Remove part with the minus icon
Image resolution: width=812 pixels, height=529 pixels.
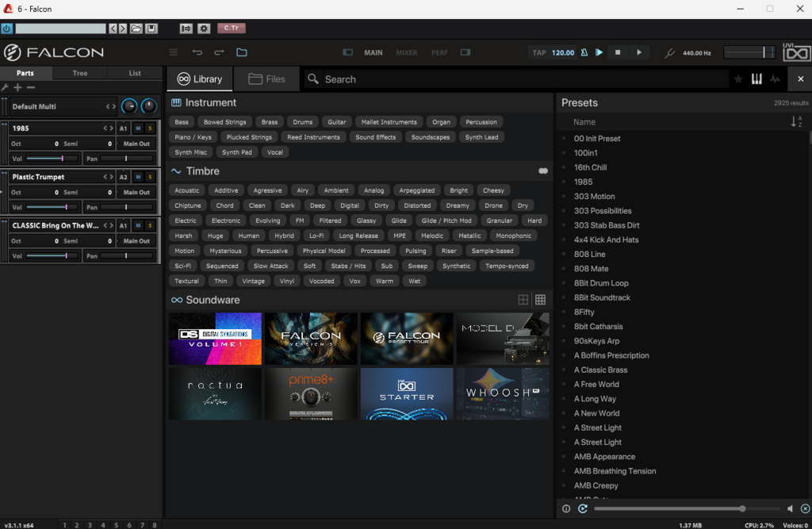click(31, 87)
